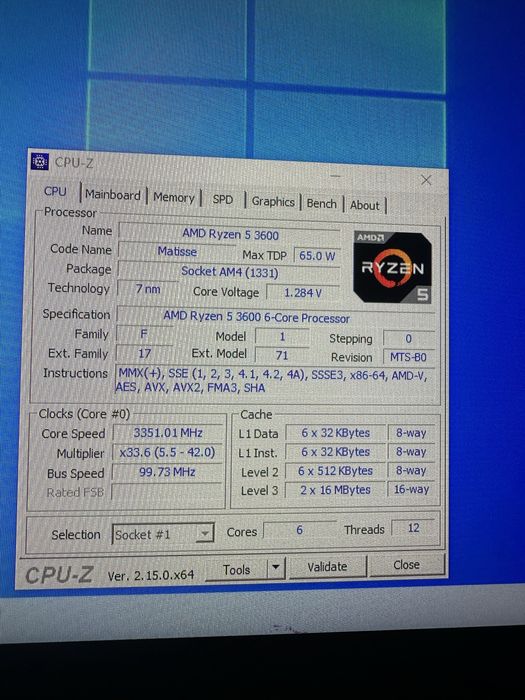Click the Level 3 2 x 16 MBytes value

335,490
